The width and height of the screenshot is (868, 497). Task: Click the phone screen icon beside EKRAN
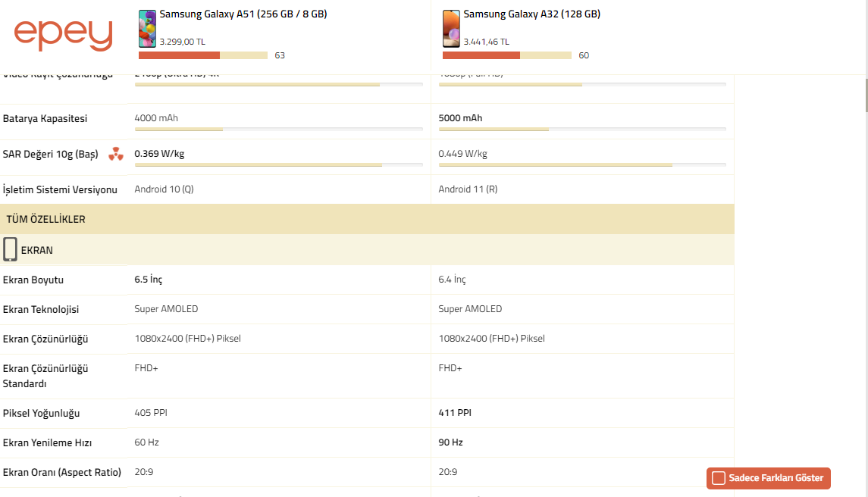click(x=10, y=249)
